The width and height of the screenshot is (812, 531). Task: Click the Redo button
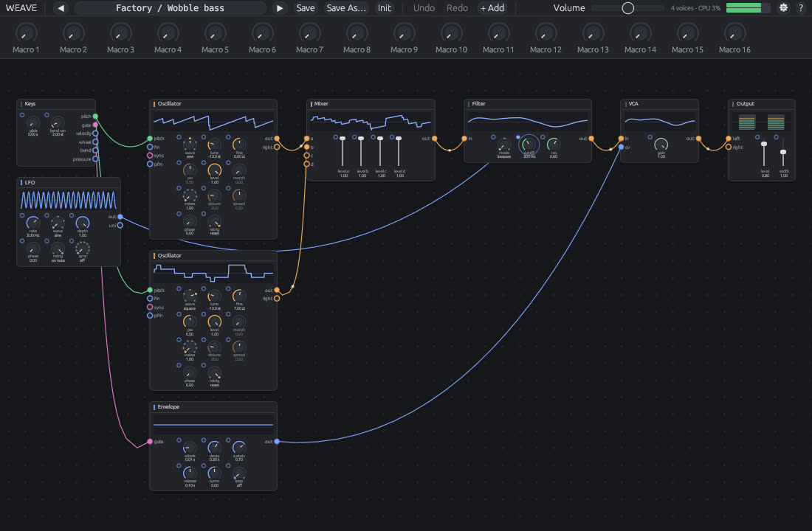(x=457, y=8)
